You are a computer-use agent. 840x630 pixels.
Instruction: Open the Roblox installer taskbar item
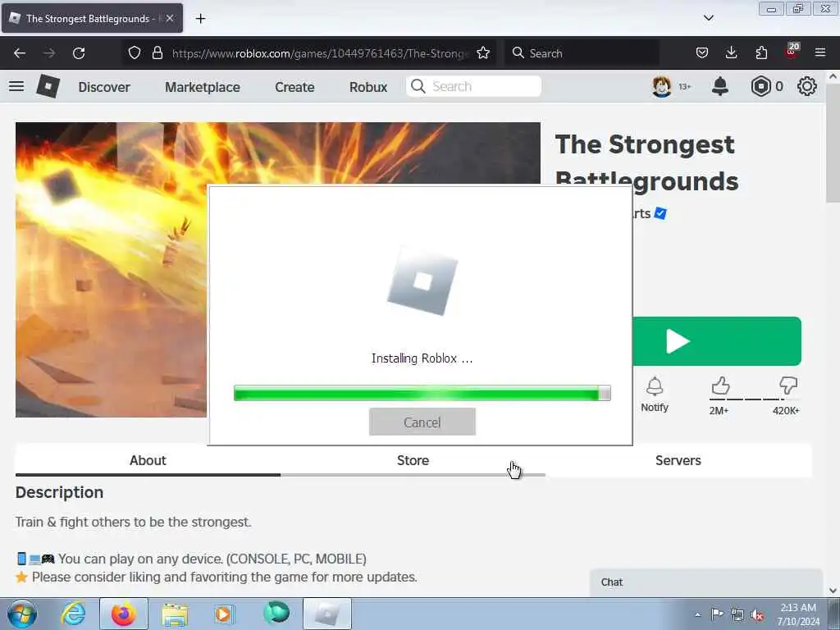pyautogui.click(x=327, y=614)
